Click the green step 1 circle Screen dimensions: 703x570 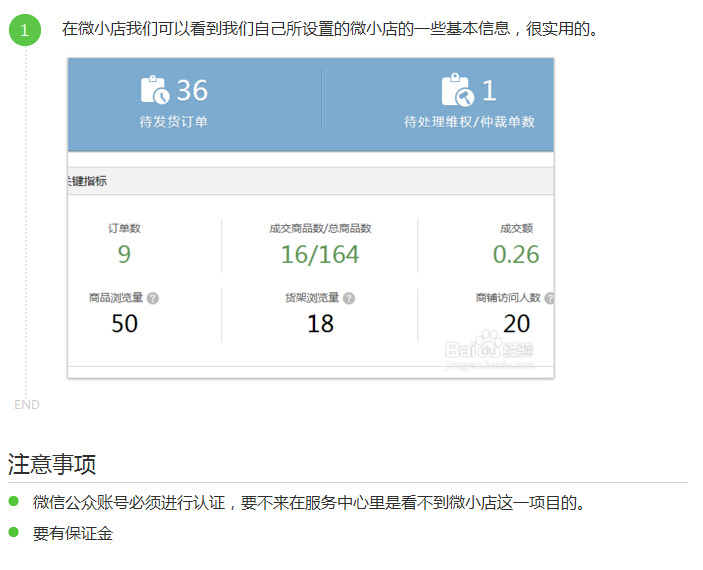pyautogui.click(x=25, y=30)
